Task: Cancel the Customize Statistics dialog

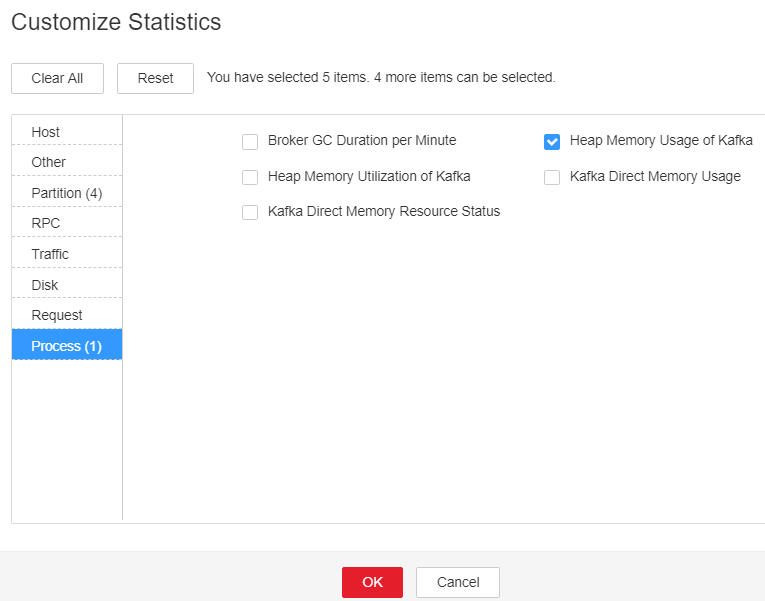Action: (x=458, y=582)
